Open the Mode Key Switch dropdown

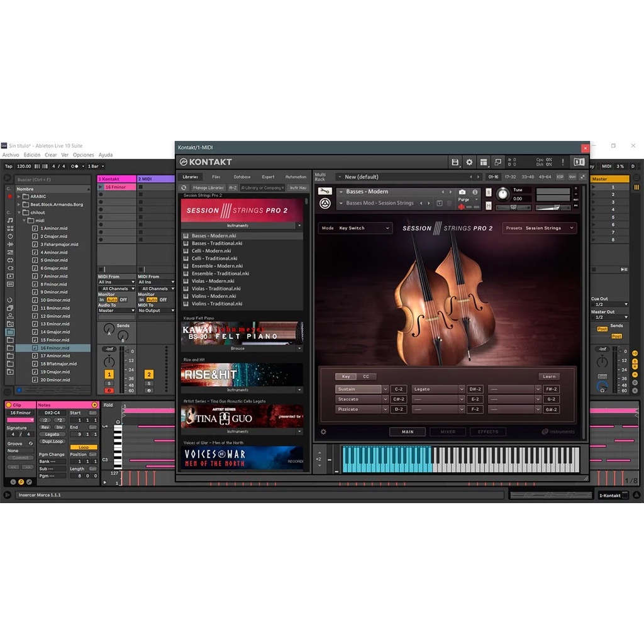point(355,228)
